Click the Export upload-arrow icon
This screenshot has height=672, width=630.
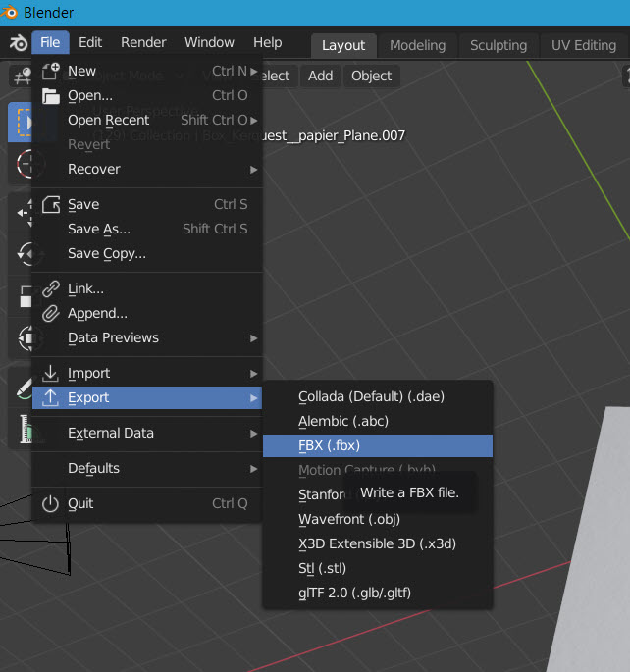tap(51, 397)
